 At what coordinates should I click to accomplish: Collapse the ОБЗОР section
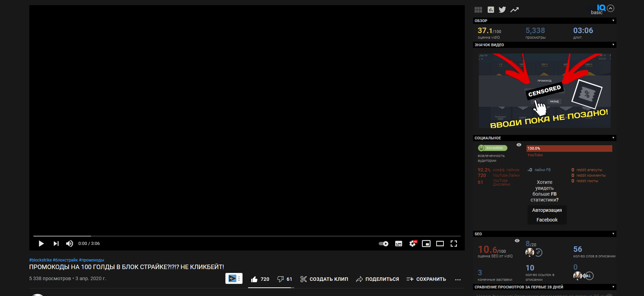(613, 21)
